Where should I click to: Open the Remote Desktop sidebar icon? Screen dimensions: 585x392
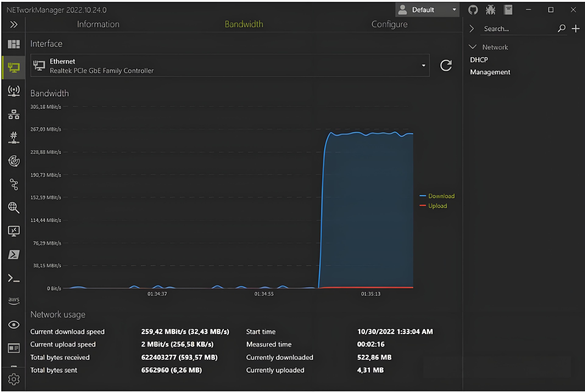[x=14, y=231]
